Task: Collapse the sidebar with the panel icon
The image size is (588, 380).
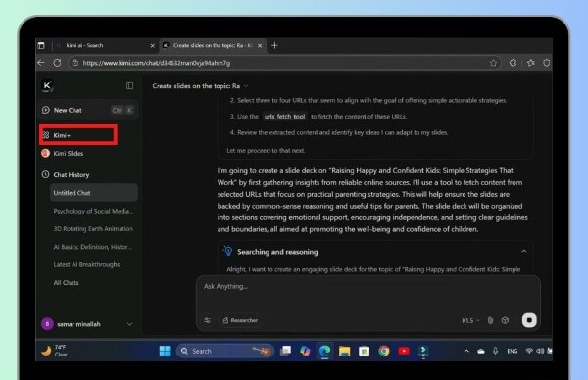Action: (129, 86)
